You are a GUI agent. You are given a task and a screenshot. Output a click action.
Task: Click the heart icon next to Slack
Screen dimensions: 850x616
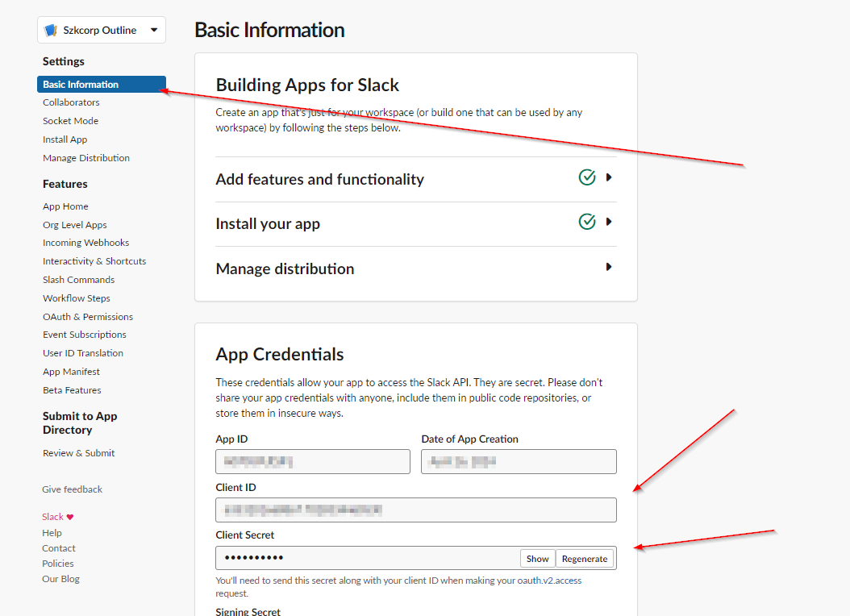point(70,517)
